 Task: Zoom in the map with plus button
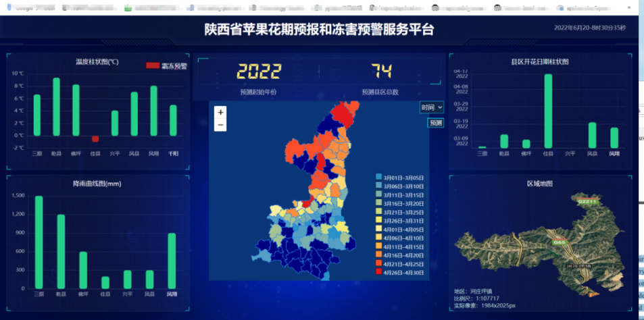[x=221, y=113]
